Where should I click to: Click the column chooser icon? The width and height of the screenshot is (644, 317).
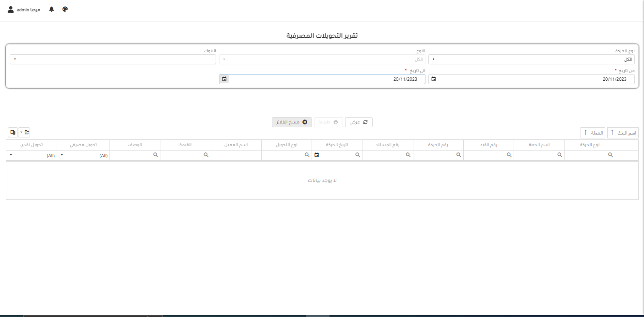pyautogui.click(x=13, y=132)
